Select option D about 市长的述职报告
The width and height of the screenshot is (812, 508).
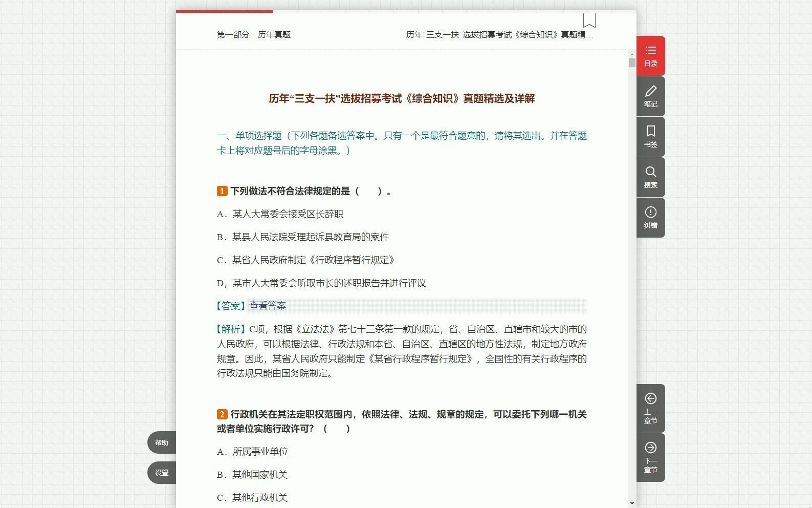pyautogui.click(x=321, y=283)
